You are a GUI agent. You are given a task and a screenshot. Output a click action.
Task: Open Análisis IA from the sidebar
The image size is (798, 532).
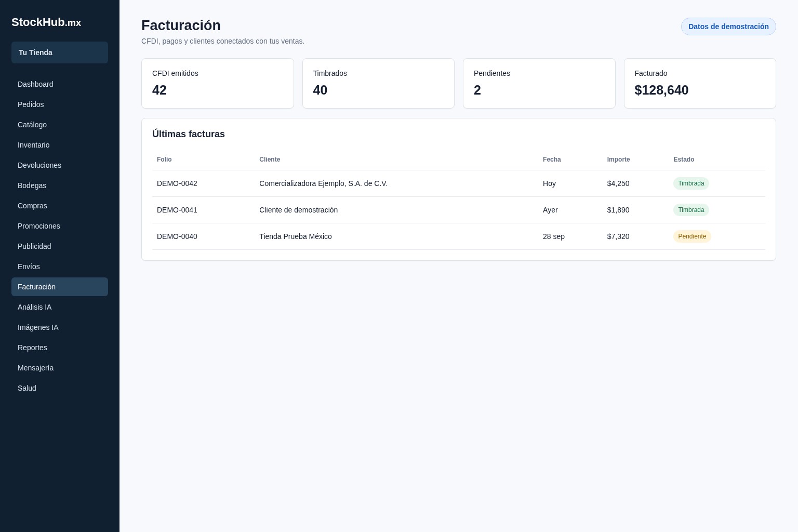(x=60, y=307)
